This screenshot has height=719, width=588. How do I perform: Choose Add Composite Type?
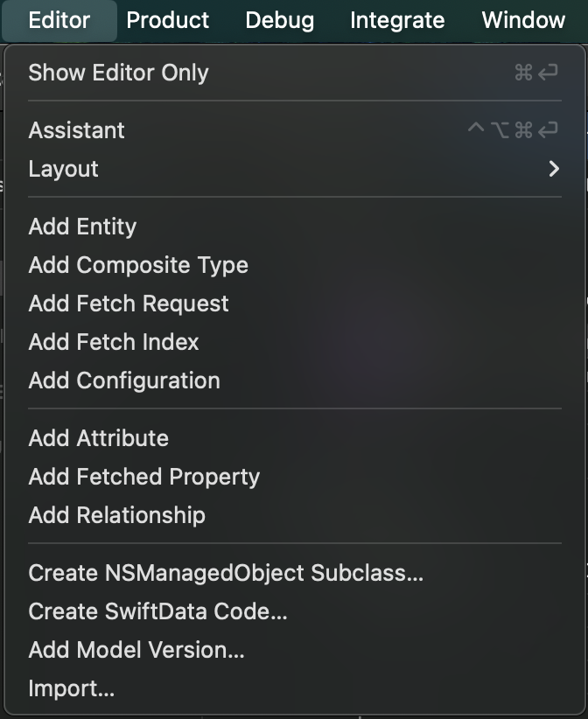click(x=295, y=265)
